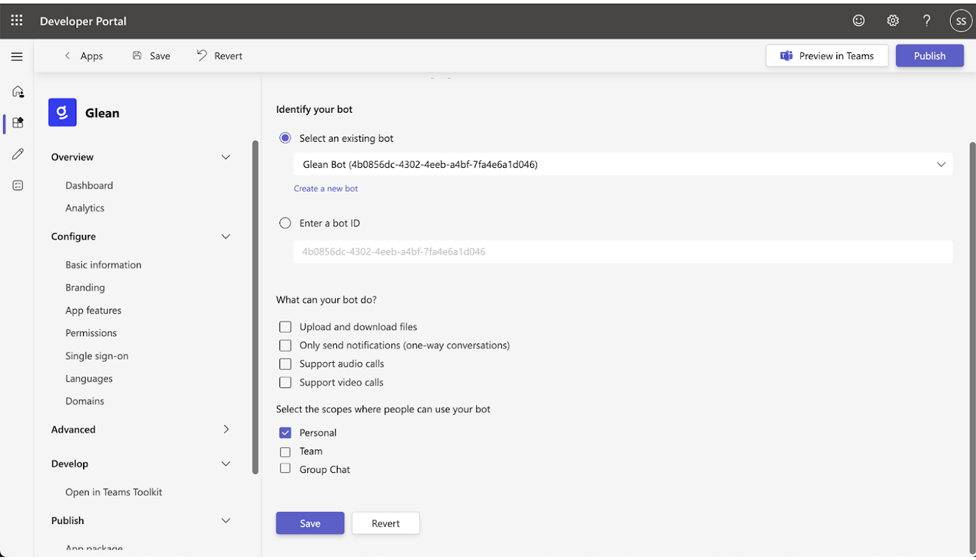Navigate to Single sign-on settings
Image resolution: width=976 pixels, height=560 pixels.
coord(97,356)
